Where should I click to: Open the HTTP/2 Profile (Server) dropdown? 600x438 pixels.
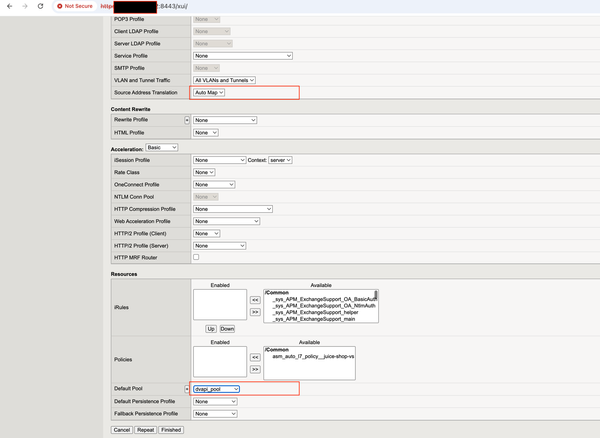219,246
